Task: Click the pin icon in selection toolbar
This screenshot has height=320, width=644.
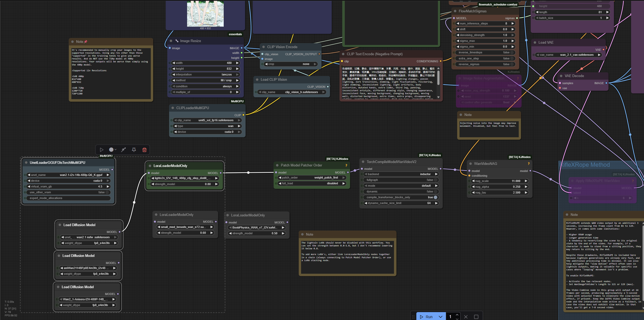Action: pos(134,150)
